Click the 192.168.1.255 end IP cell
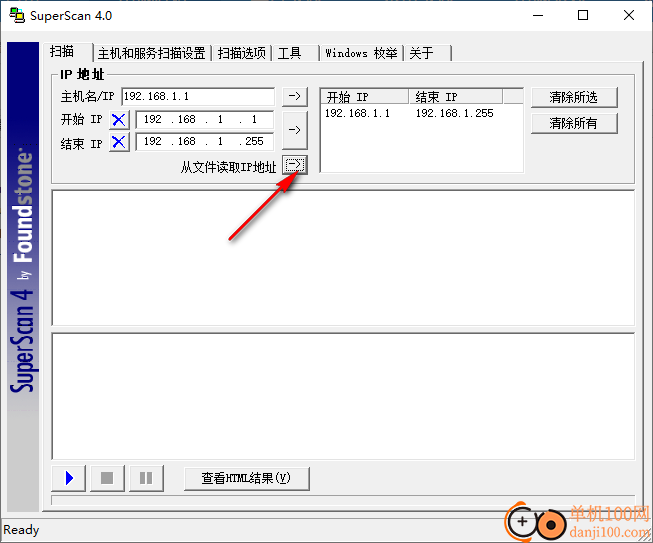The height and width of the screenshot is (543, 653). coord(454,113)
